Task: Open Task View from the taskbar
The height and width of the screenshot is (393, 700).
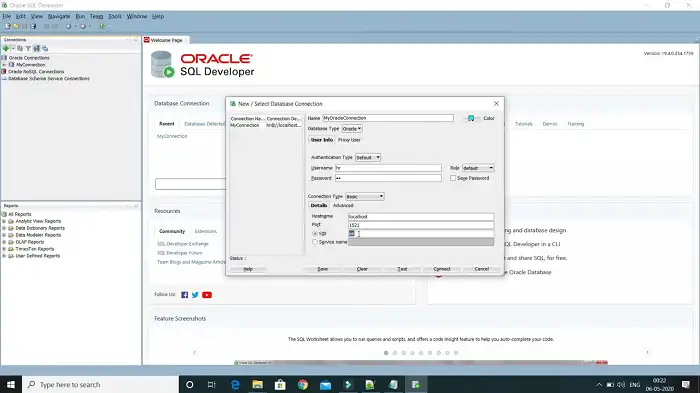Action: (212, 385)
